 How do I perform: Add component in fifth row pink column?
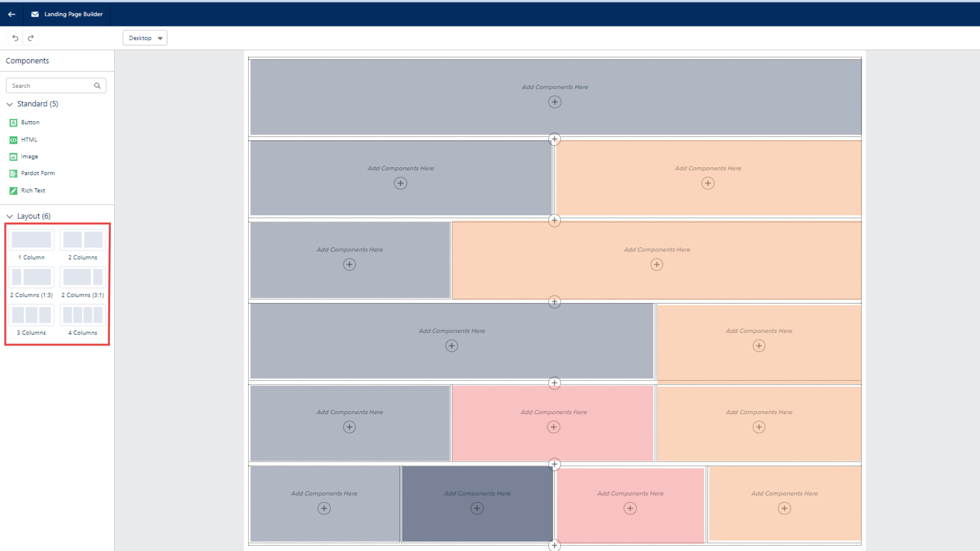[554, 427]
